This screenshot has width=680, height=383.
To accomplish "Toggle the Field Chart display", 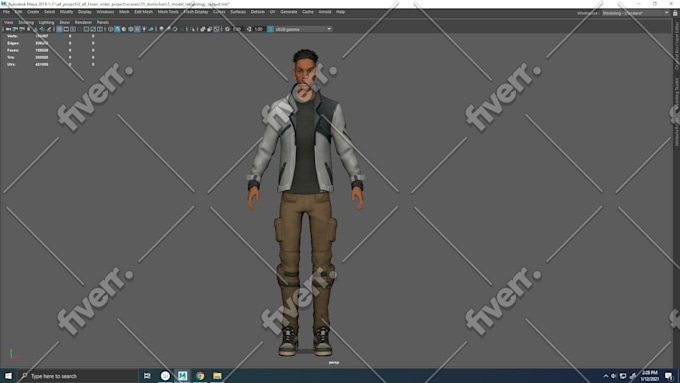I will click(x=86, y=29).
